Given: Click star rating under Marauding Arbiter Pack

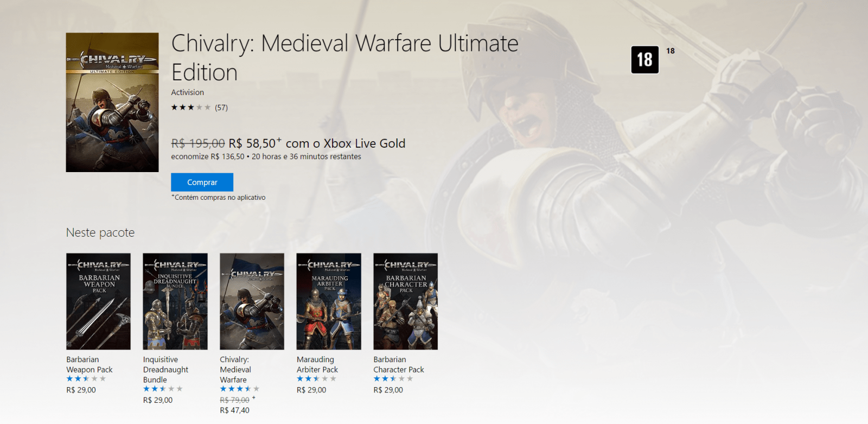Looking at the screenshot, I should 316,379.
